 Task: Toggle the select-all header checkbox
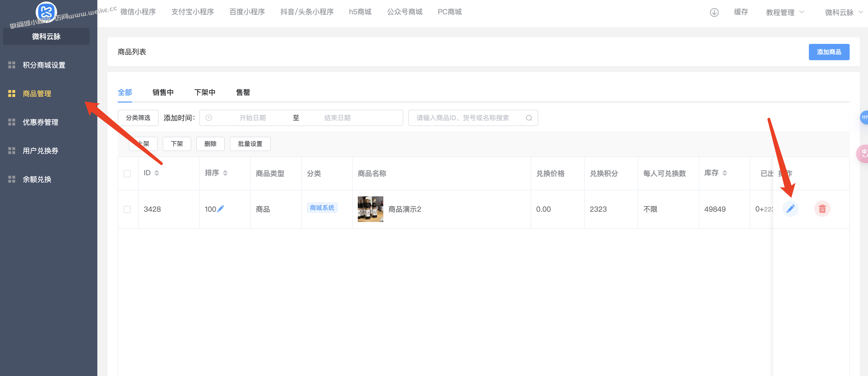click(127, 174)
